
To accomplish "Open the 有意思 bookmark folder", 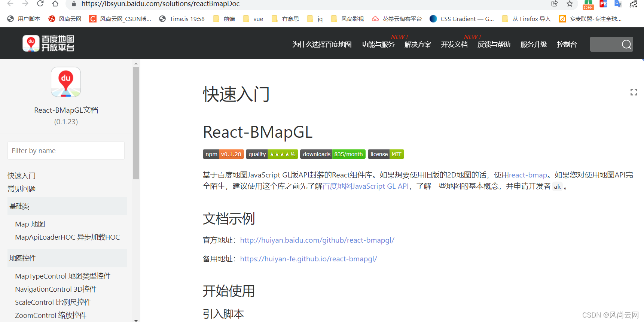I will coord(285,19).
